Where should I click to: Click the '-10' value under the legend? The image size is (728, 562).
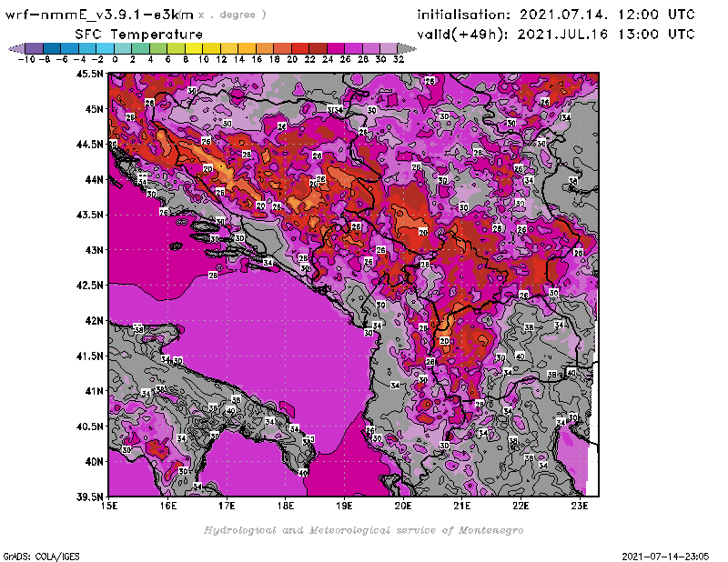click(26, 59)
